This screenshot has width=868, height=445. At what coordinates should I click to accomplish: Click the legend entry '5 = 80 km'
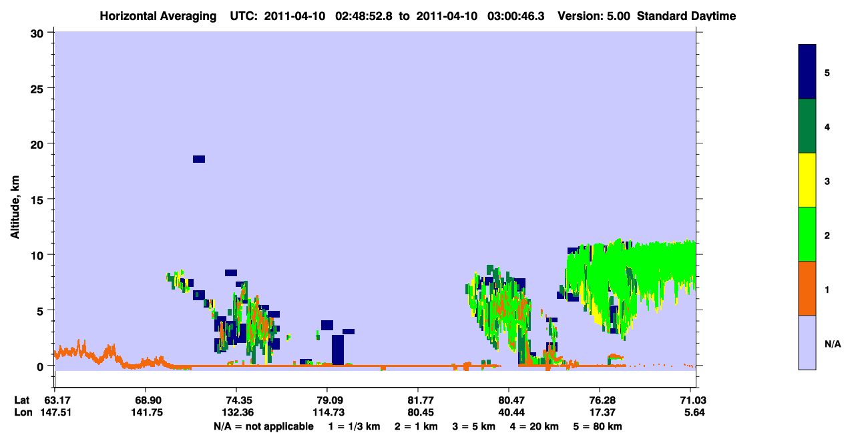(x=598, y=426)
